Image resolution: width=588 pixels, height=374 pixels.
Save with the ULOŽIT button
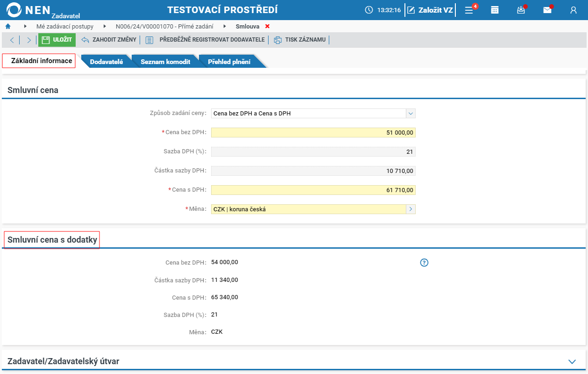click(x=57, y=40)
